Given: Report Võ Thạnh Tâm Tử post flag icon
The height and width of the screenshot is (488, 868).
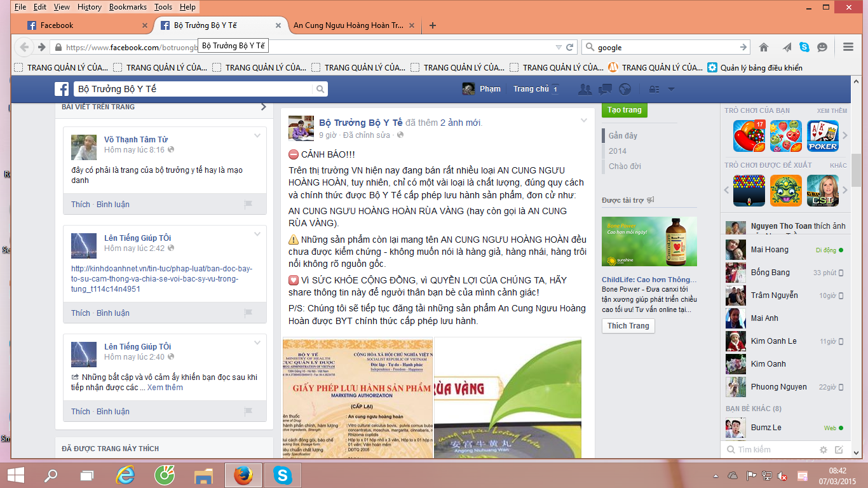Looking at the screenshot, I should pyautogui.click(x=248, y=205).
